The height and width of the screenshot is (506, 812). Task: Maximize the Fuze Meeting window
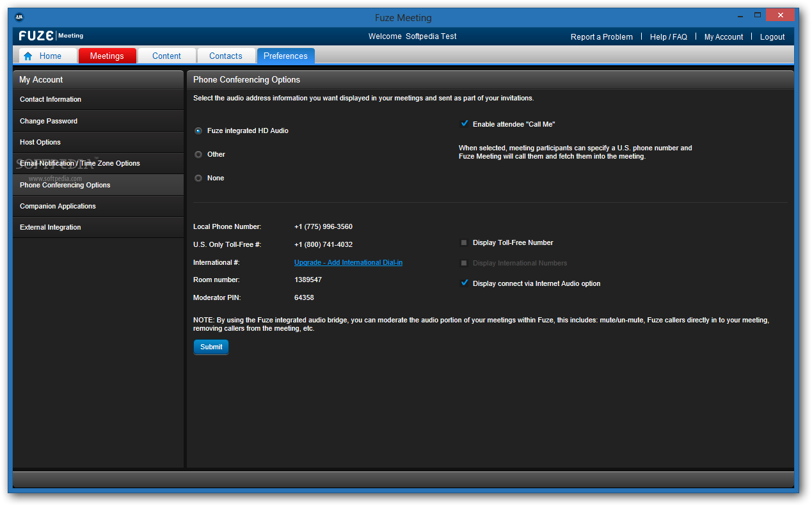(x=757, y=15)
